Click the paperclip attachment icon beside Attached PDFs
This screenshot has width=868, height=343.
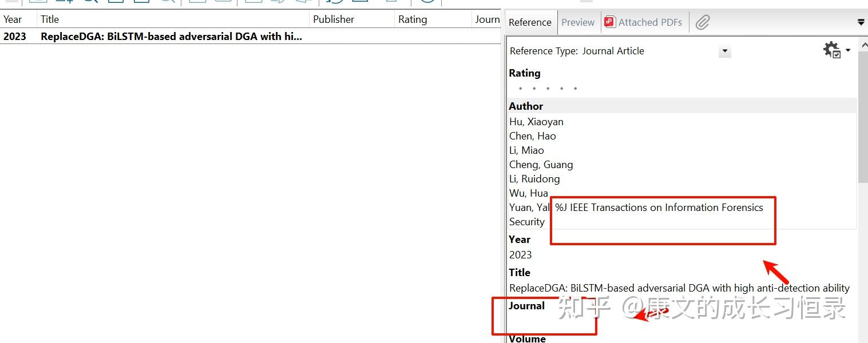[702, 23]
